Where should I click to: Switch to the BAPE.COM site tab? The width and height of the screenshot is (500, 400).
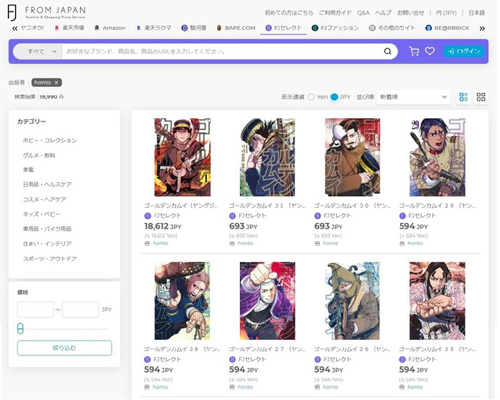236,28
